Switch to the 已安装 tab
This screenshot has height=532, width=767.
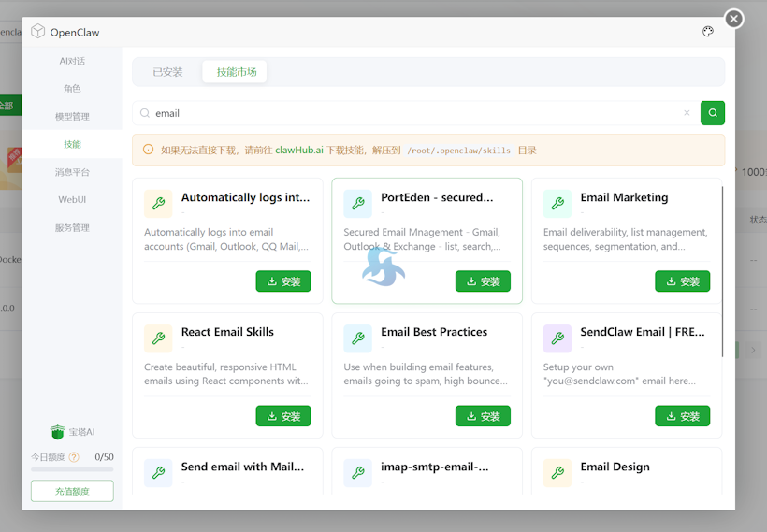[x=168, y=72]
